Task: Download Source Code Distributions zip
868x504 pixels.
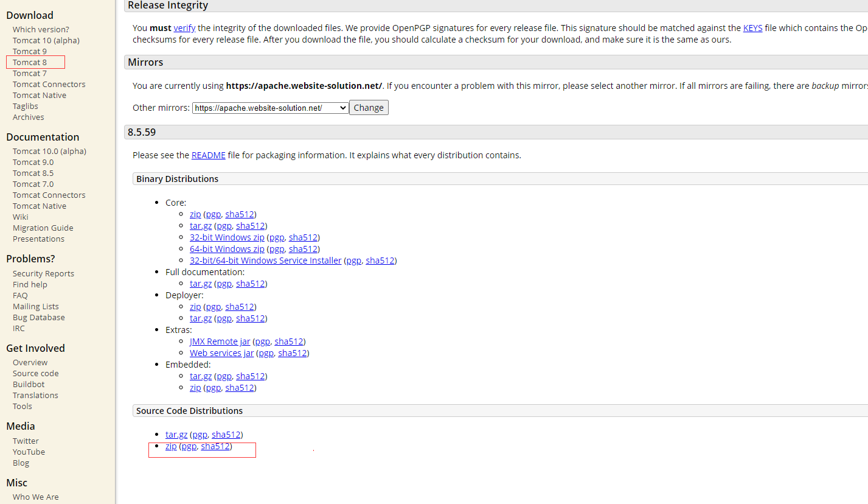Action: [171, 446]
